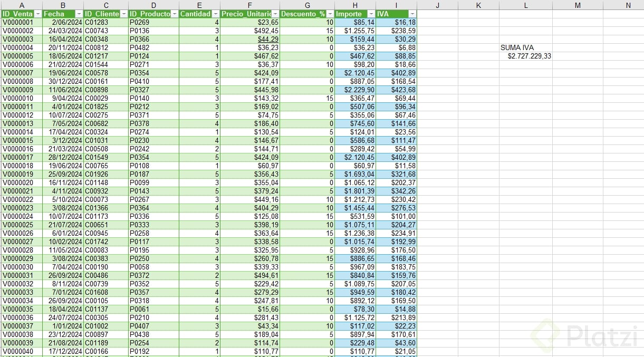
Task: Select unit price cell '$494,61'
Action: (x=250, y=275)
